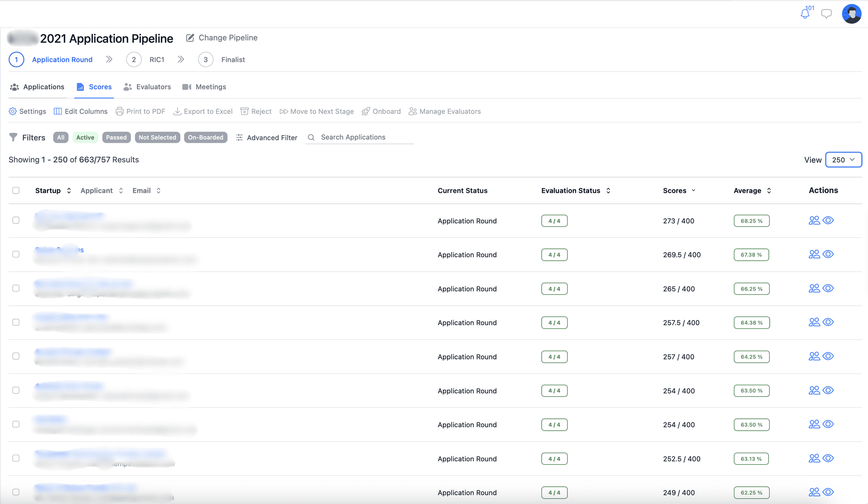Viewport: 868px width, 504px height.
Task: Open the View 250 results dropdown
Action: (x=843, y=160)
